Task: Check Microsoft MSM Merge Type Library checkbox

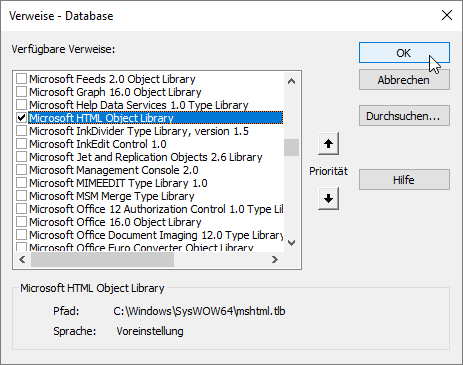Action: (22, 196)
